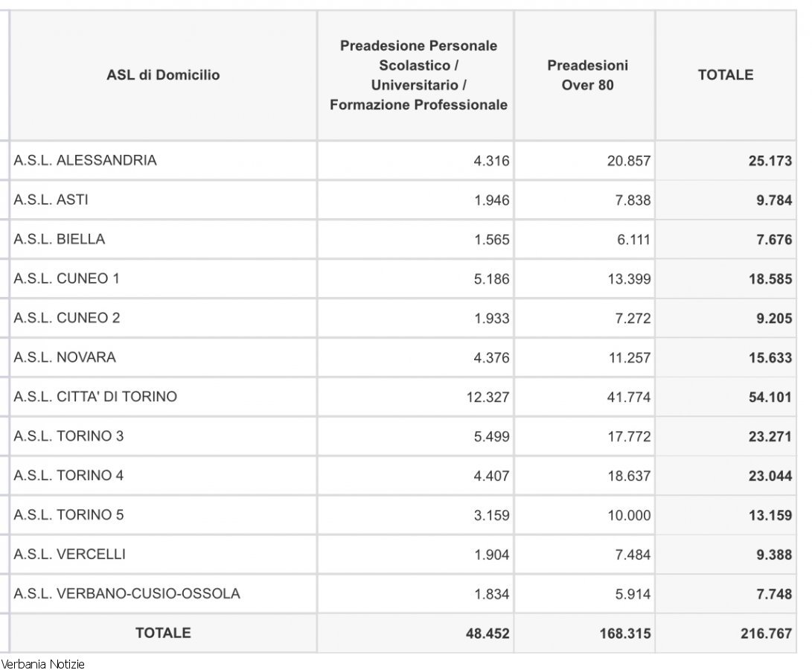The height and width of the screenshot is (670, 812).
Task: Click the Over 80 total 168.315
Action: click(624, 634)
